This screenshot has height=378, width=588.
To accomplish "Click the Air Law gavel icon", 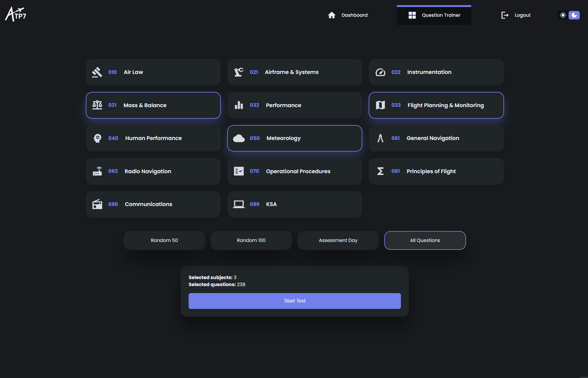I will 97,72.
